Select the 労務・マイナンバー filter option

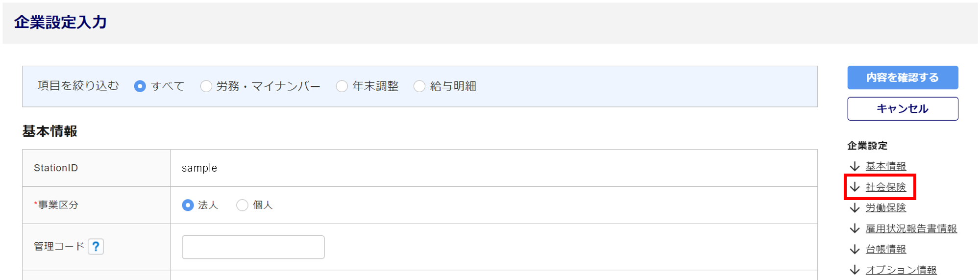(206, 86)
